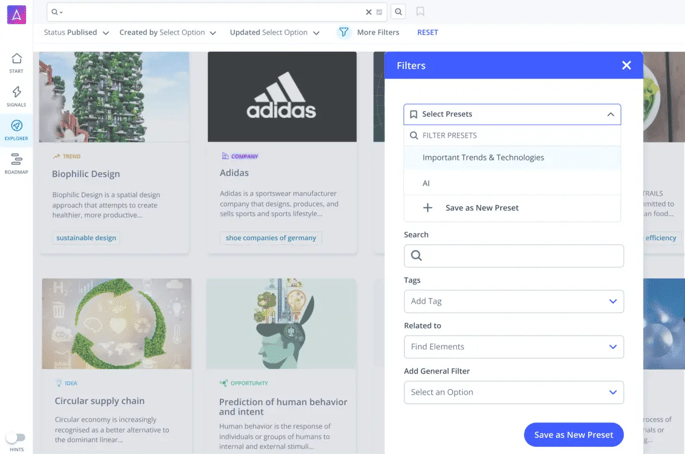The height and width of the screenshot is (454, 685).
Task: Click the bookmark icon beside the search bar
Action: pos(420,12)
